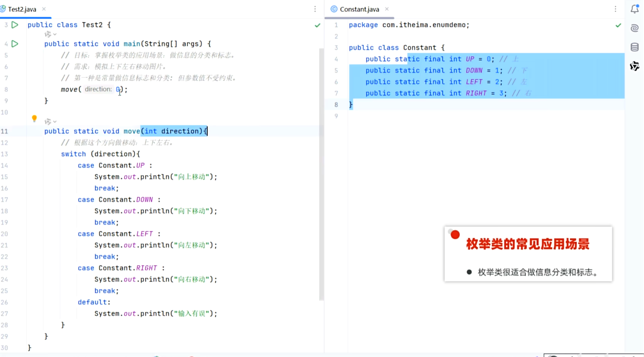This screenshot has width=644, height=357.
Task: Click the bullet text 枚举类很适合做信息分类和标志
Action: pyautogui.click(x=538, y=272)
